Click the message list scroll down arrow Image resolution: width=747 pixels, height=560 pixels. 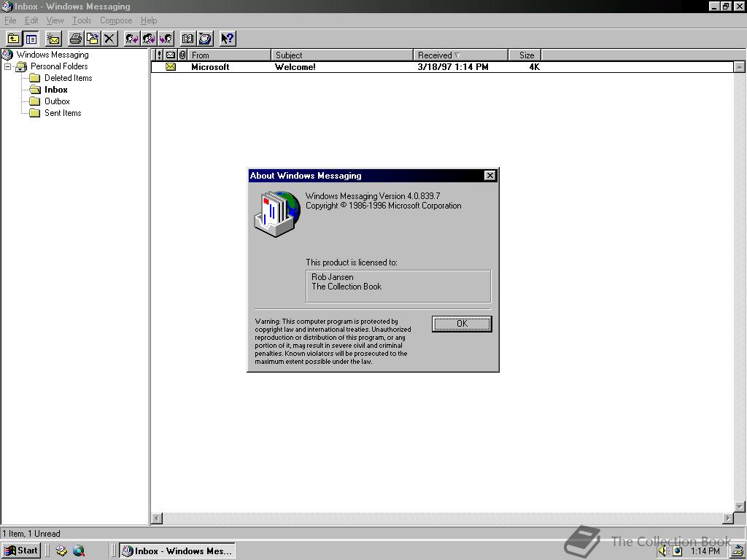pyautogui.click(x=740, y=507)
